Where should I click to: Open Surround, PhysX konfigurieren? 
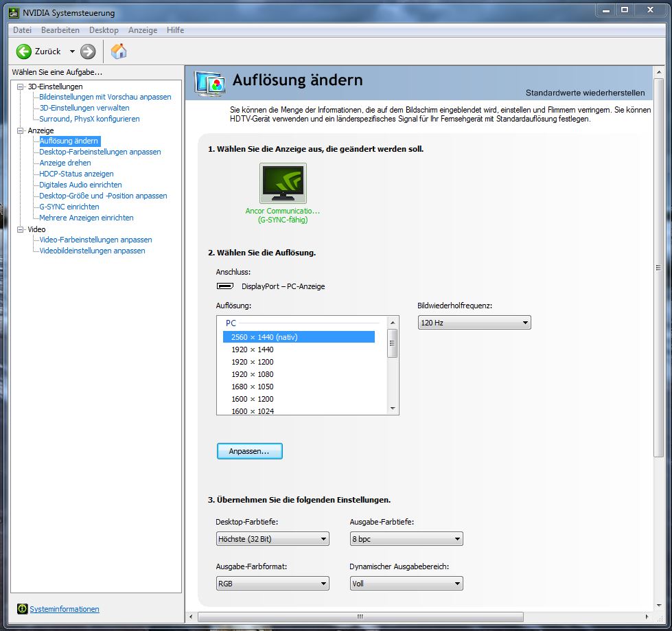[x=89, y=119]
